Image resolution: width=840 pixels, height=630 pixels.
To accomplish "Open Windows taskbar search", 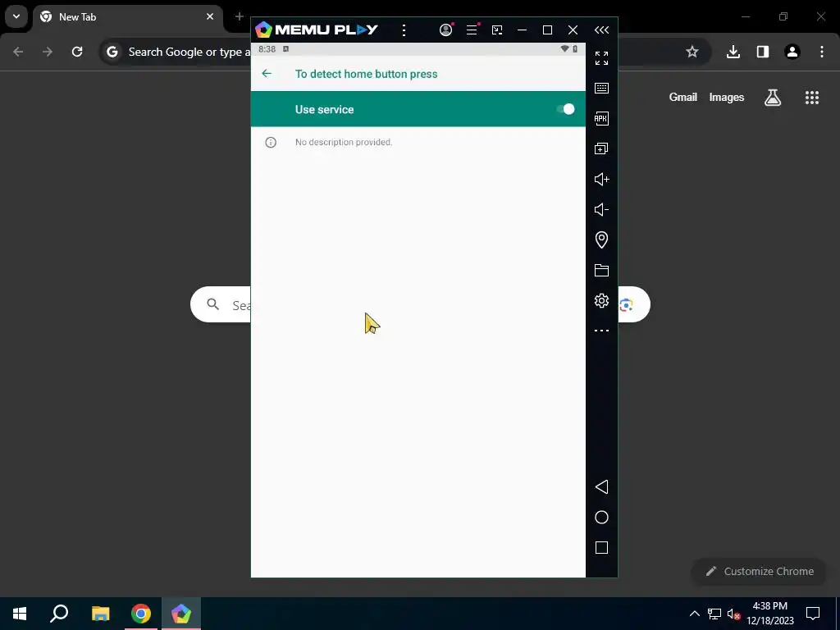I will click(59, 614).
